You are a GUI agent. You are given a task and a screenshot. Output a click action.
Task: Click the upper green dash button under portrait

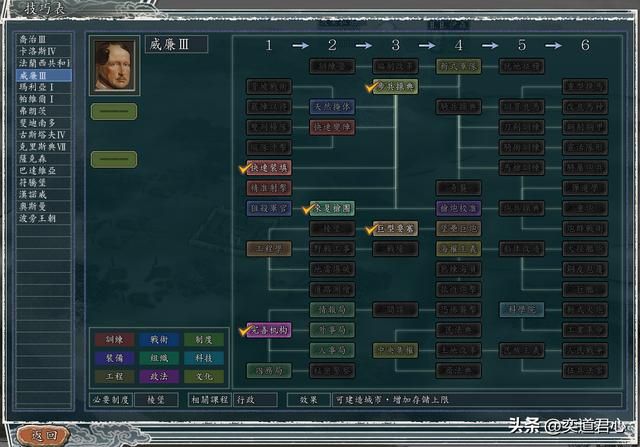pos(114,111)
